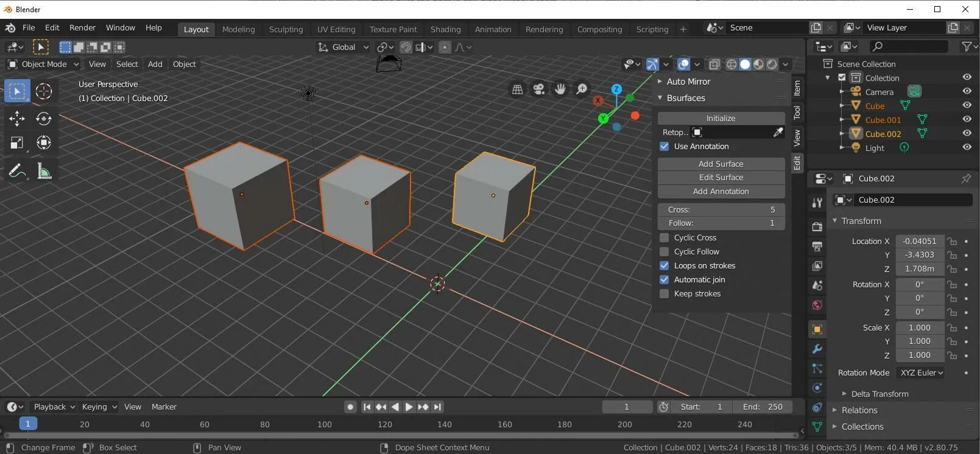Select the Cursor tool

[x=43, y=91]
